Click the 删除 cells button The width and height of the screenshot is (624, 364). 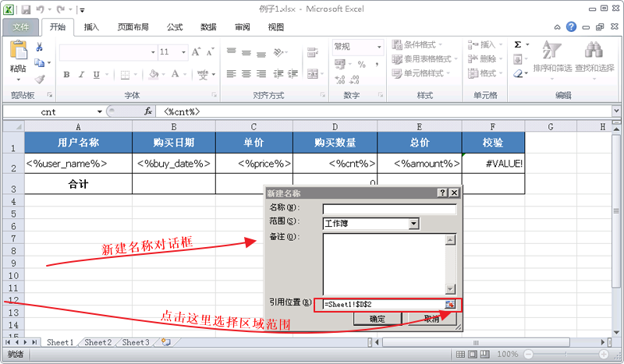click(485, 59)
